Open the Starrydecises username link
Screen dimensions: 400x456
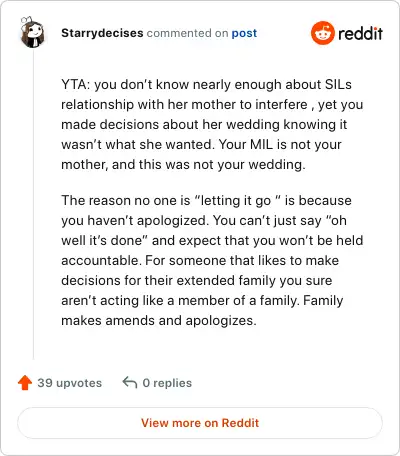(x=102, y=33)
